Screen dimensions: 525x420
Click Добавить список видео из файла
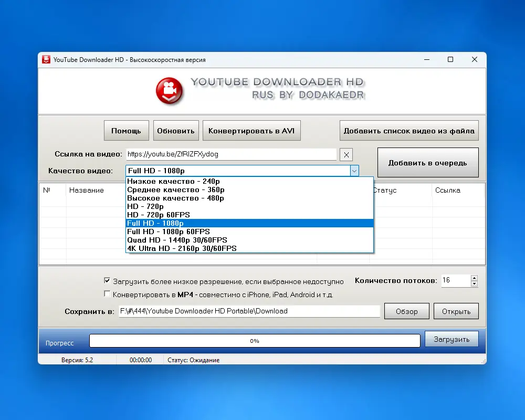click(x=409, y=131)
